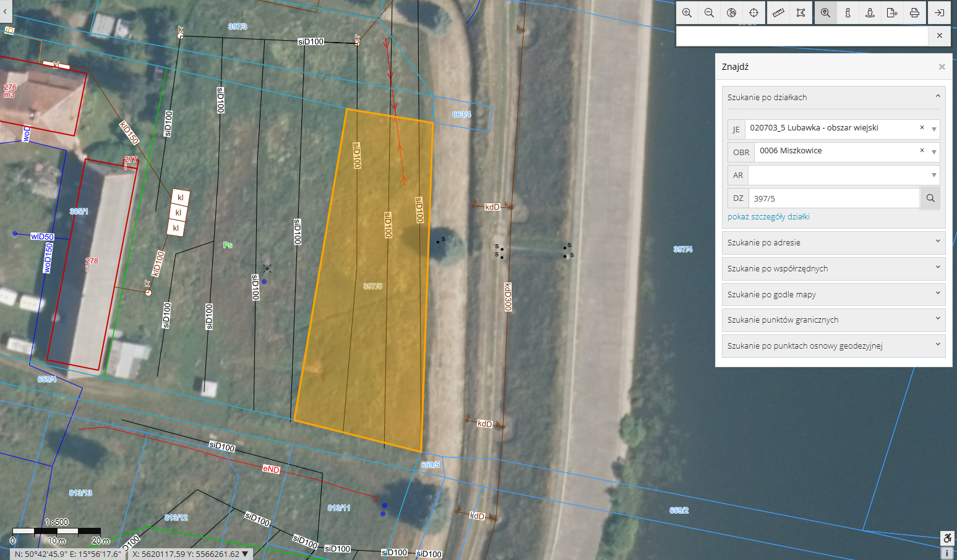Open the coordinate system dropdown arrow
This screenshot has height=560, width=957.
[246, 554]
